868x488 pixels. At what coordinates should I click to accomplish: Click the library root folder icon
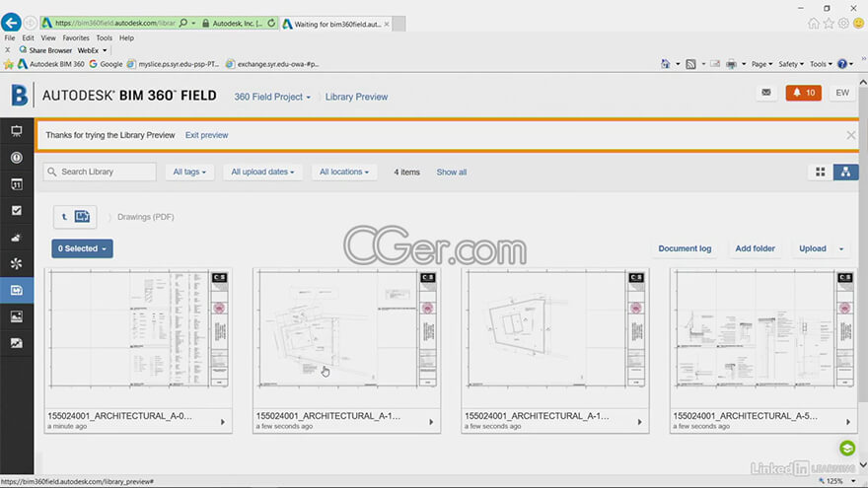82,216
